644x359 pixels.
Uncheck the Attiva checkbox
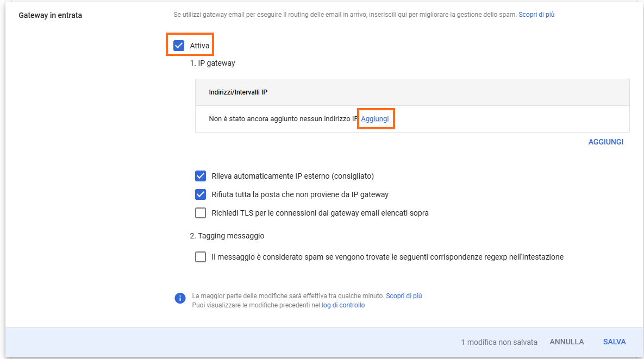click(x=179, y=46)
